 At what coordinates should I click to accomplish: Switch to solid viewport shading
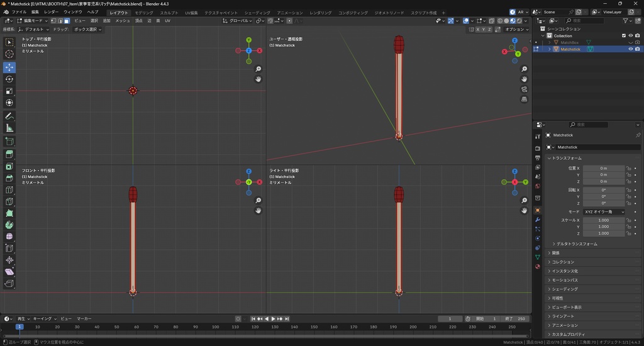click(x=506, y=21)
